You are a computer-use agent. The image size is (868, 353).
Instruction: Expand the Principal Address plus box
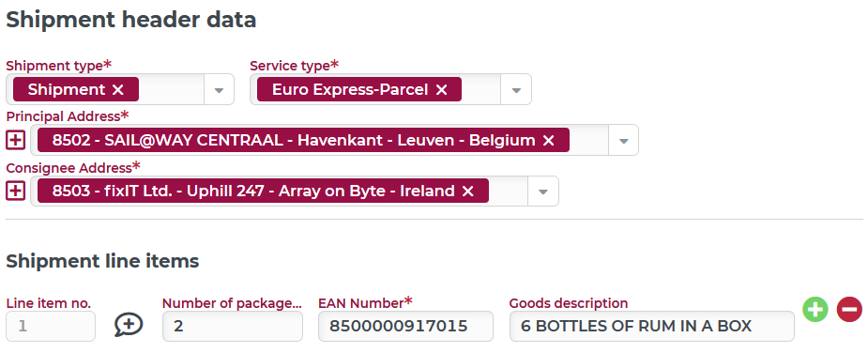(x=16, y=140)
